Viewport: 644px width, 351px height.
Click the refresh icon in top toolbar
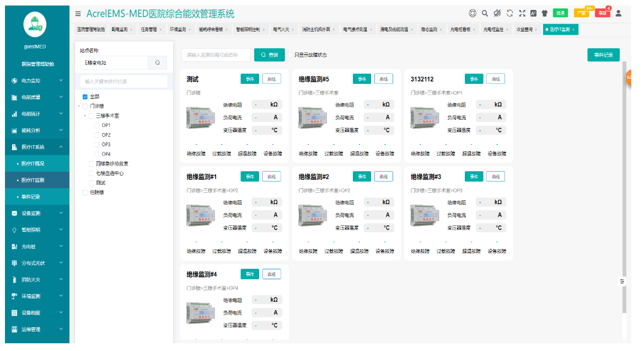[x=509, y=13]
